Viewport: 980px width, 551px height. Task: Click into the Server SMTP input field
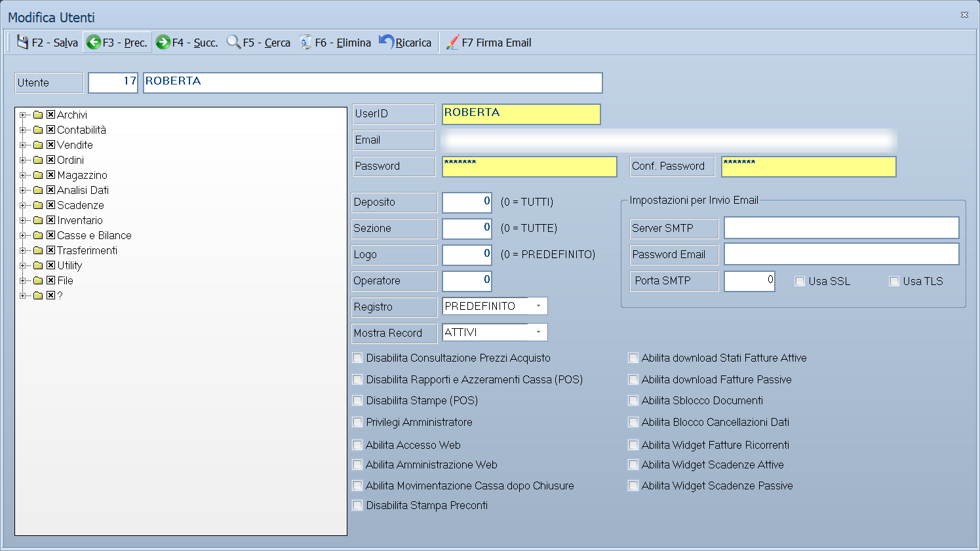[842, 228]
